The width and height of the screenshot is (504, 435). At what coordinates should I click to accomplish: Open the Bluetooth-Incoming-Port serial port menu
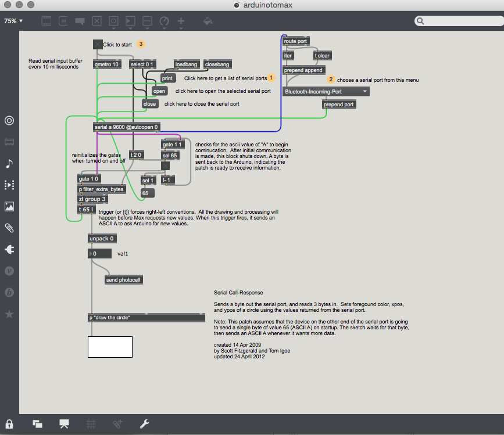coord(326,92)
